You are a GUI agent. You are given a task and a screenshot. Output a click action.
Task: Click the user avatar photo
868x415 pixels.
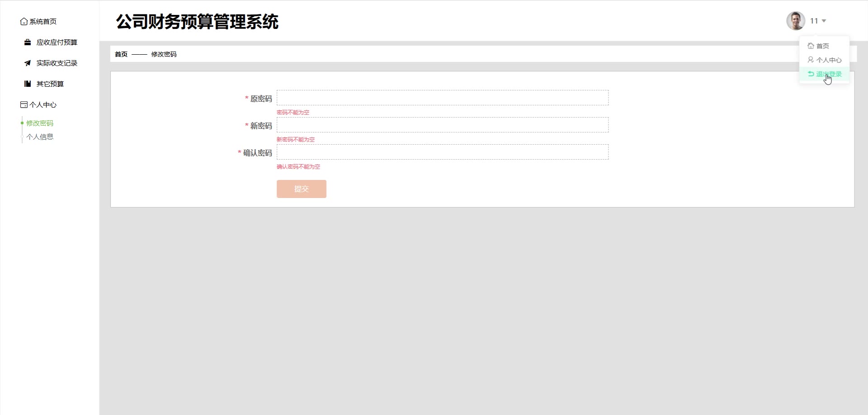click(796, 21)
